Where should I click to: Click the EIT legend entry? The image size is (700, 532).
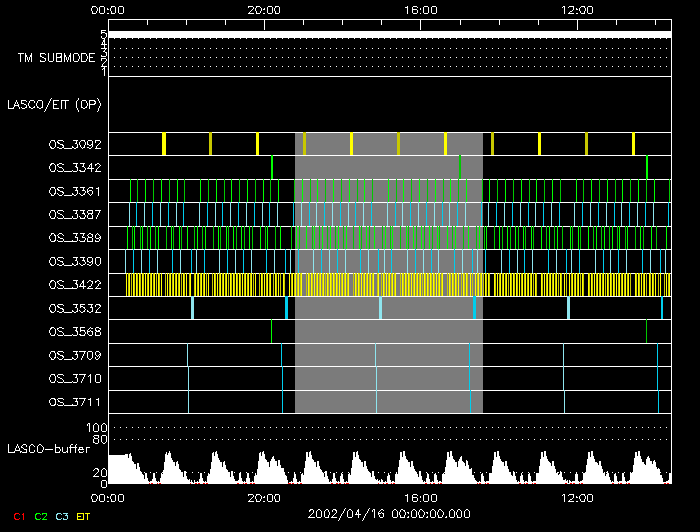84,517
